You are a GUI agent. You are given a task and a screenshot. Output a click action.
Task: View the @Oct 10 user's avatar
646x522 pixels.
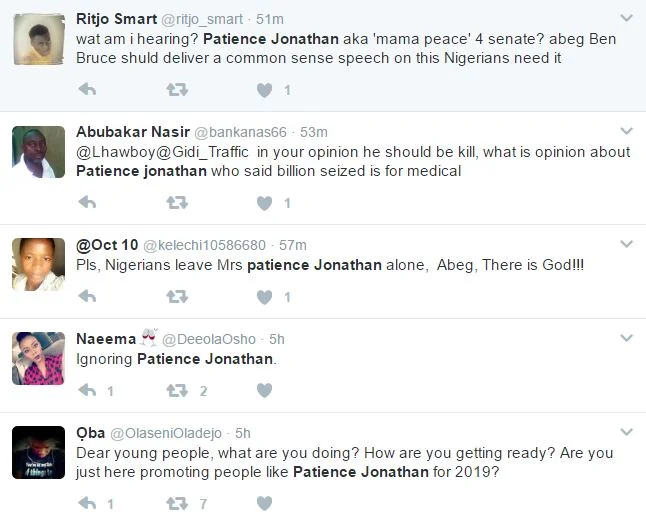(x=38, y=264)
